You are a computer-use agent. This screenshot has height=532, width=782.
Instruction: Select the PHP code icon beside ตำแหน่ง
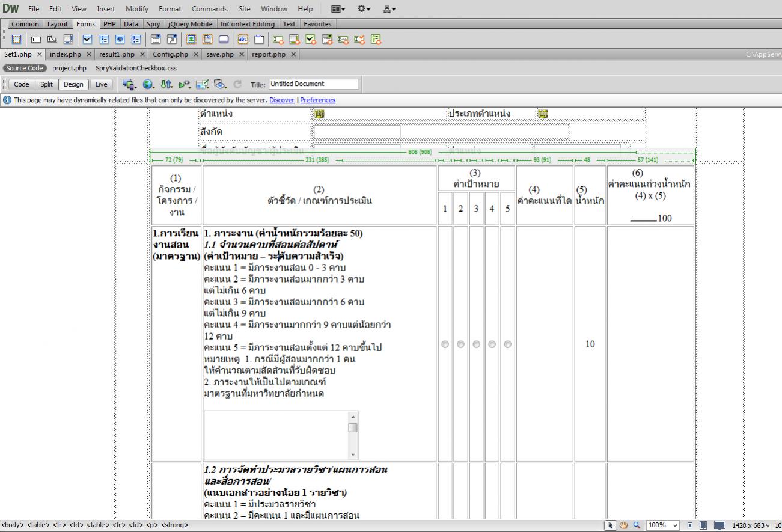click(x=319, y=114)
